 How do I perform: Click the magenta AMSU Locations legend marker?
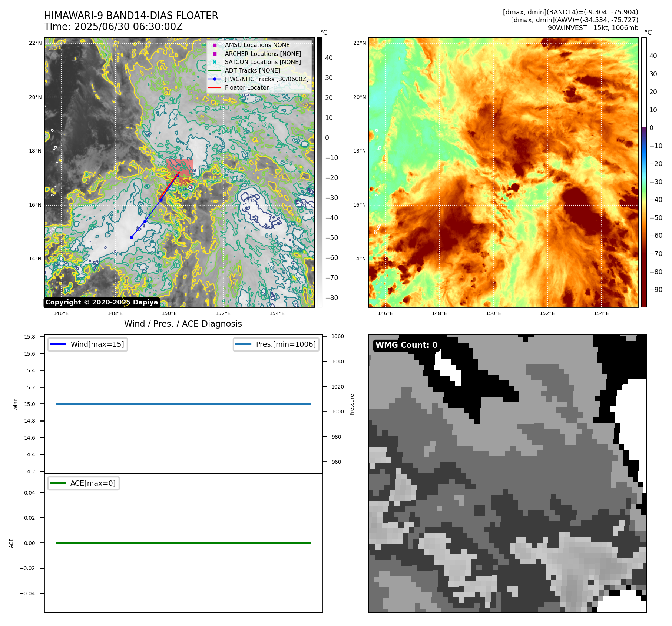215,45
